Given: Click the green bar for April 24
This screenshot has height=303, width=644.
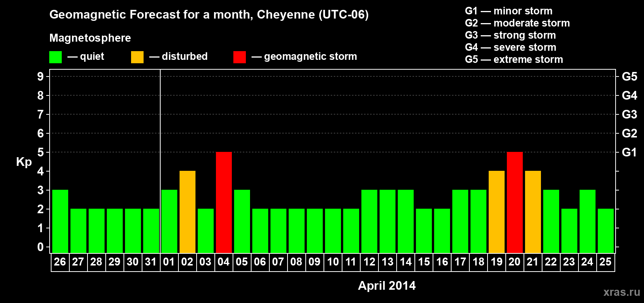Looking at the screenshot, I should (588, 221).
